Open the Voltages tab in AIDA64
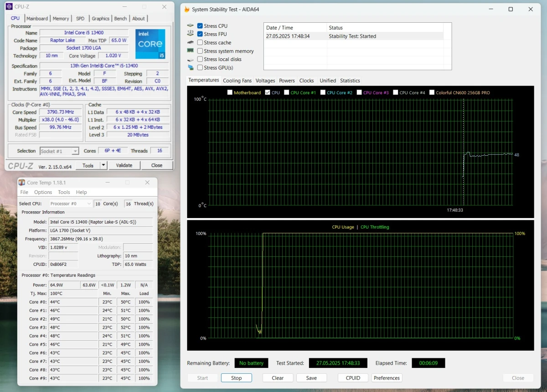Viewport: 547px width, 392px height. pyautogui.click(x=265, y=81)
